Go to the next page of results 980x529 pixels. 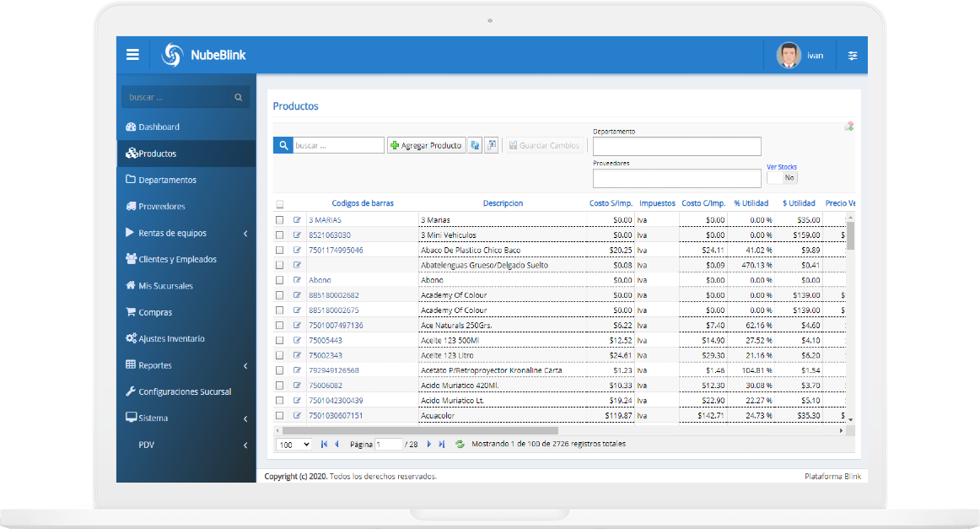click(429, 444)
